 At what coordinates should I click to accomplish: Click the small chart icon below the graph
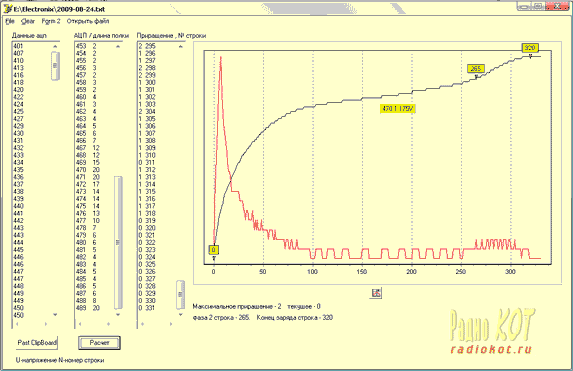click(x=376, y=293)
